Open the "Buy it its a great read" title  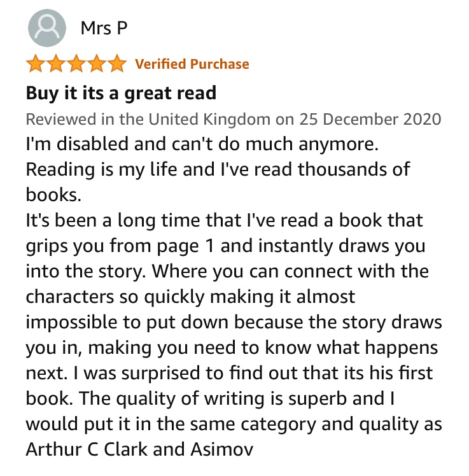click(x=121, y=94)
